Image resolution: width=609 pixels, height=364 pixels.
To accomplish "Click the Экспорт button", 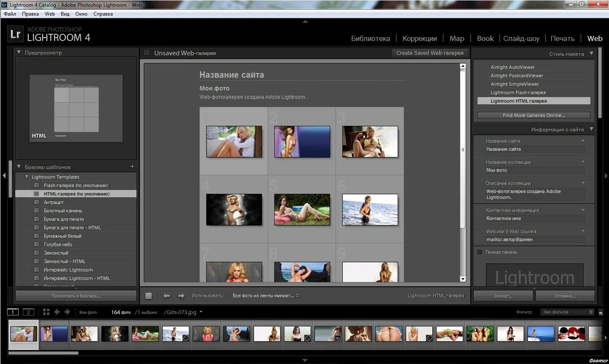I will pyautogui.click(x=503, y=296).
